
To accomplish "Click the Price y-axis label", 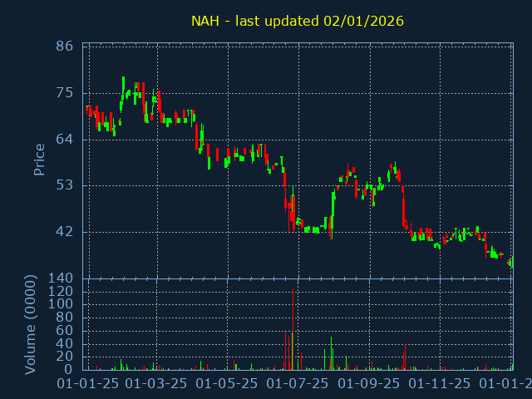I will [x=39, y=160].
